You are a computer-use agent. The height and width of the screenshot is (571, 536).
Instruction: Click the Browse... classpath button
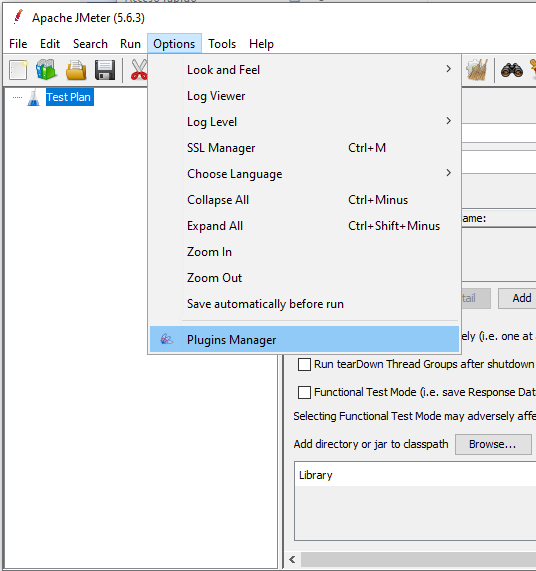pyautogui.click(x=493, y=444)
